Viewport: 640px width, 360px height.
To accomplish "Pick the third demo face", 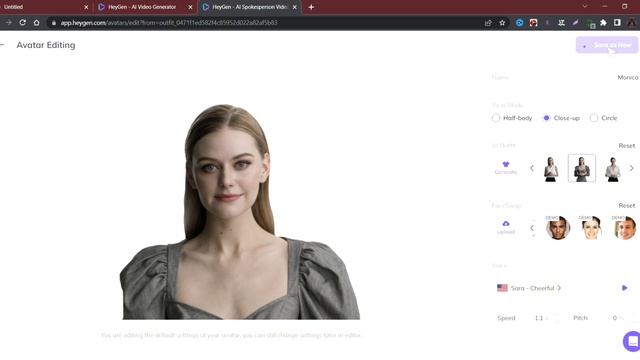I will click(624, 228).
